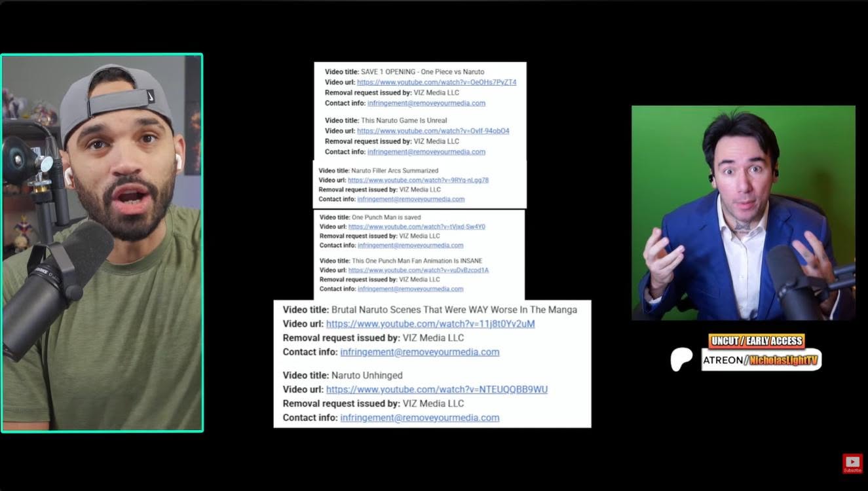
Task: Click contact email under One Punch Man Fan Animation
Action: coord(410,289)
